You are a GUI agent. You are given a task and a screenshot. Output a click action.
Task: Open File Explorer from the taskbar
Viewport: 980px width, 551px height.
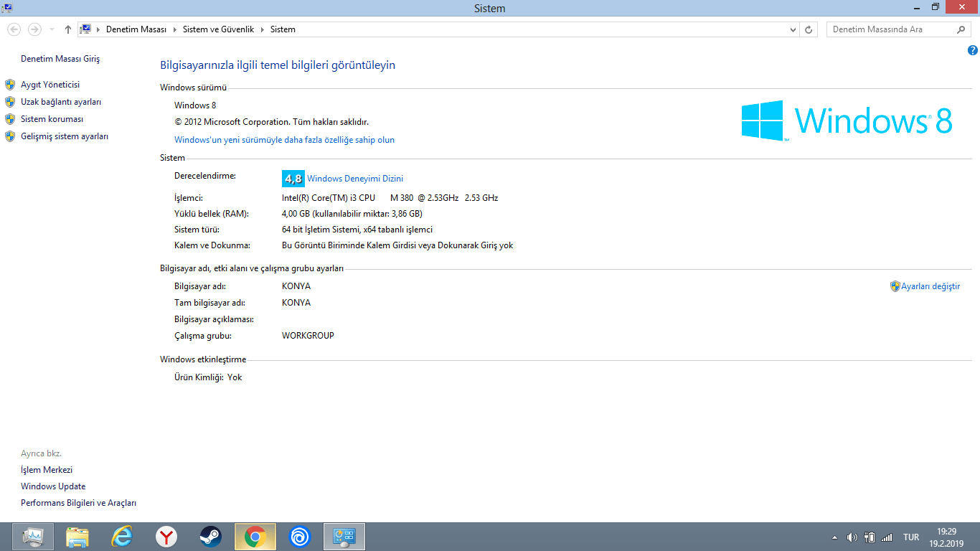(77, 537)
